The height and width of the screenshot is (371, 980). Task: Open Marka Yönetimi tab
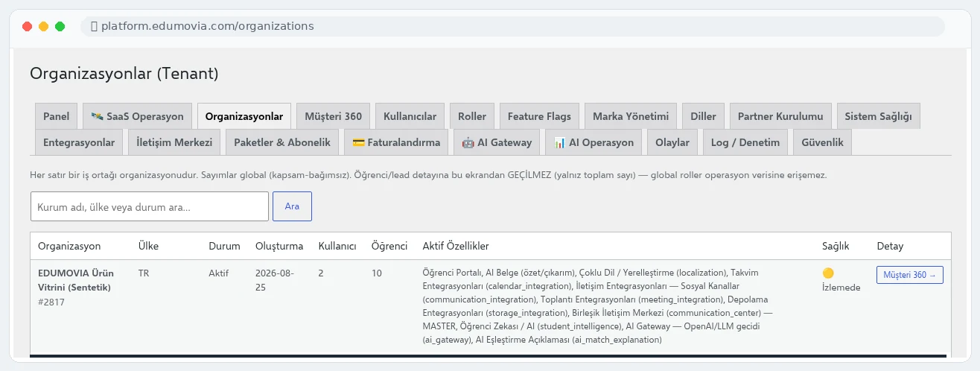(x=631, y=116)
